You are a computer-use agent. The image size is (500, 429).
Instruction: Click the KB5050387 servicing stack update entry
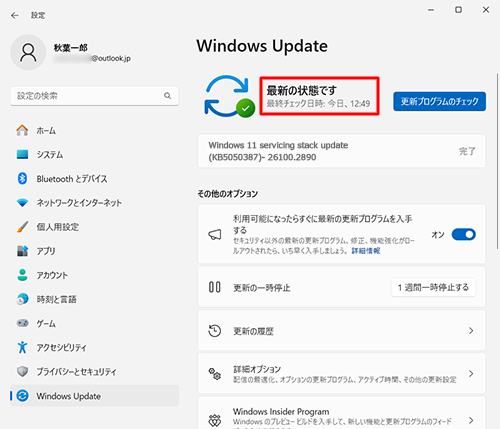click(341, 151)
